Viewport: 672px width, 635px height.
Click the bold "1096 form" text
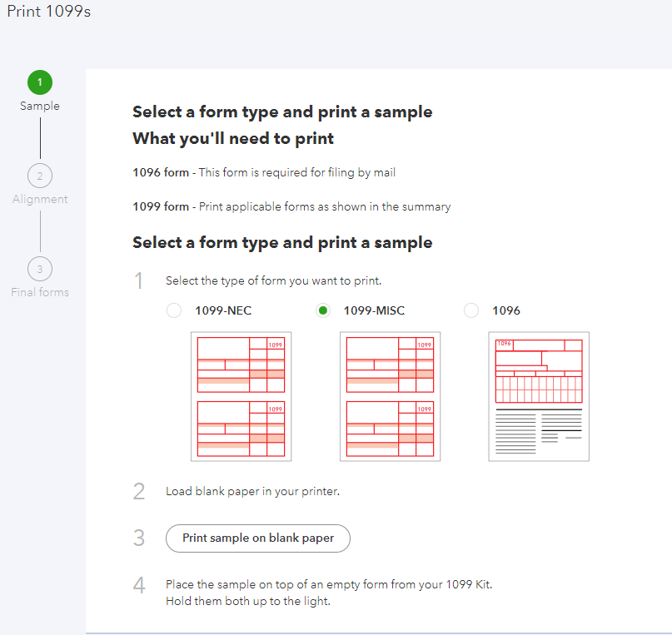pyautogui.click(x=161, y=173)
